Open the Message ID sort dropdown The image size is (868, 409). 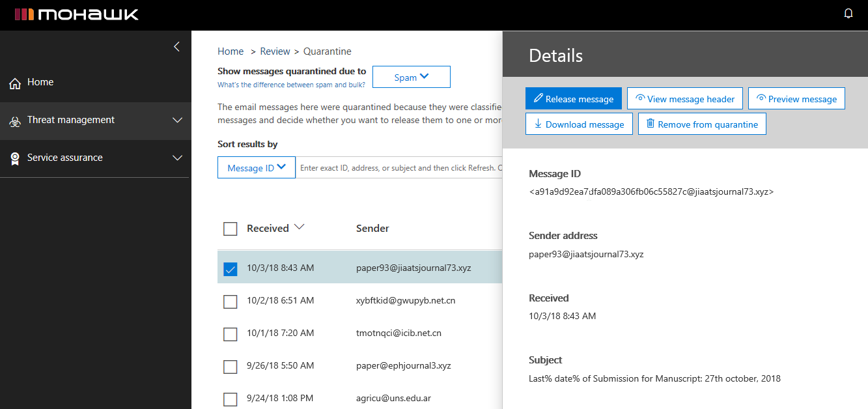tap(257, 168)
